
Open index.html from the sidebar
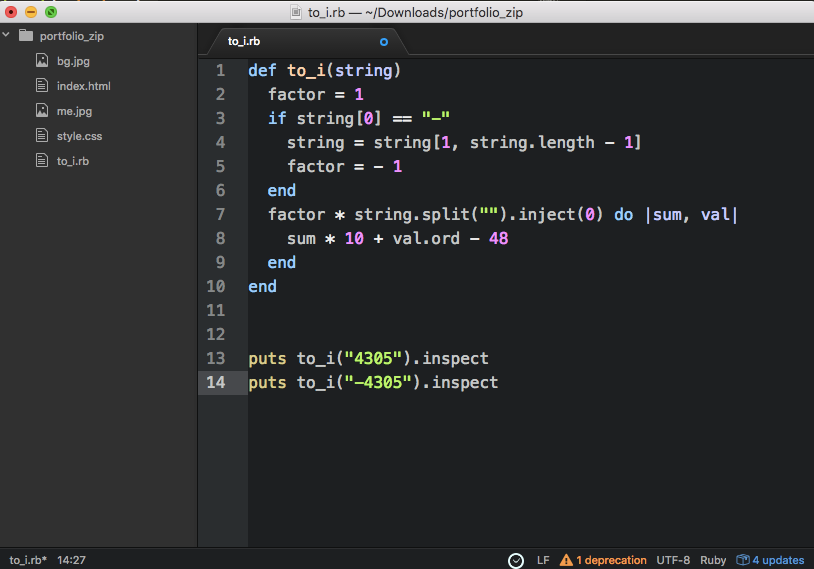[x=84, y=86]
